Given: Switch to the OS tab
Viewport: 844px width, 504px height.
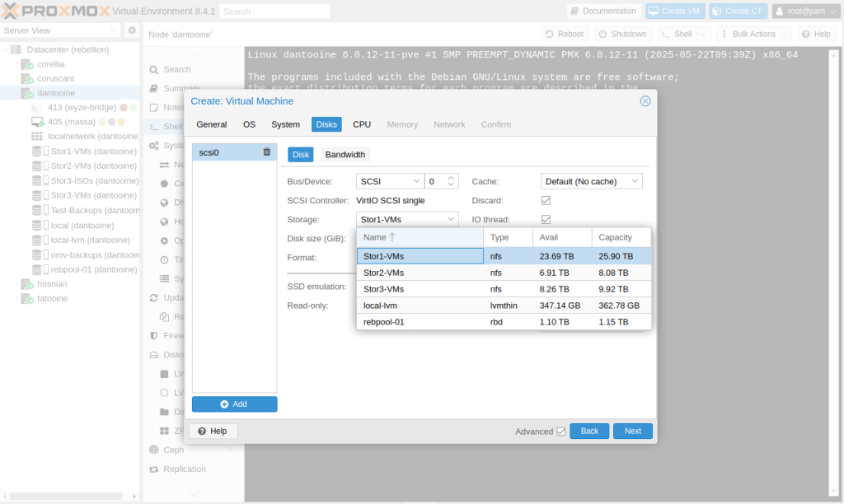Looking at the screenshot, I should coord(249,124).
